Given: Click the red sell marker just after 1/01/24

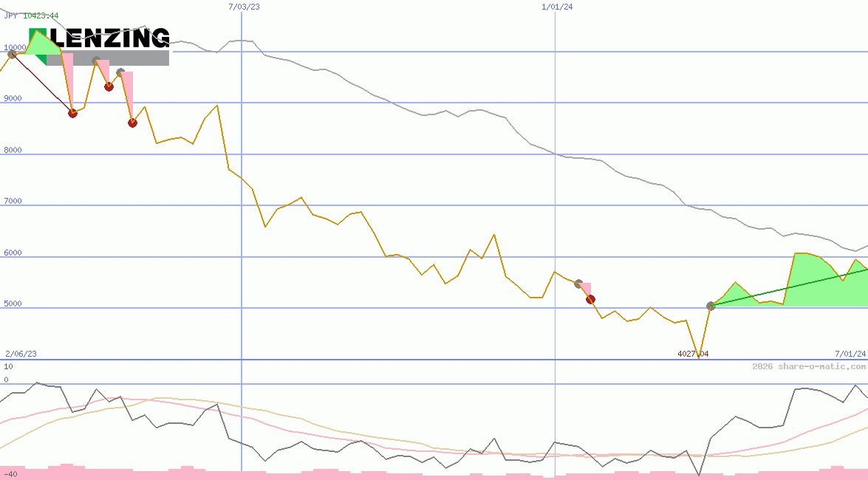Looking at the screenshot, I should pos(590,299).
